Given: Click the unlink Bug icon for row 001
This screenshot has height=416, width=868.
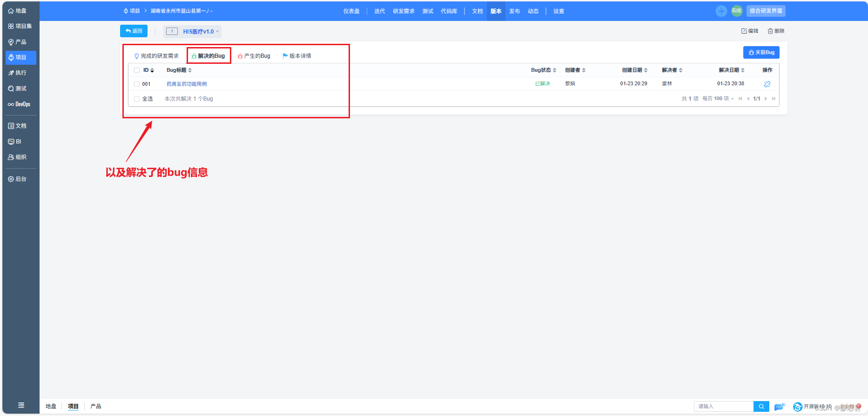Looking at the screenshot, I should coord(767,84).
